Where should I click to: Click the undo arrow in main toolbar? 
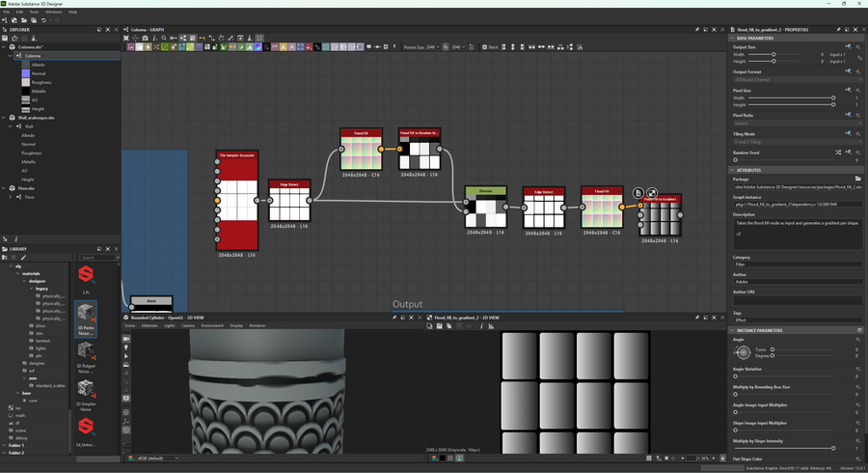[x=43, y=20]
